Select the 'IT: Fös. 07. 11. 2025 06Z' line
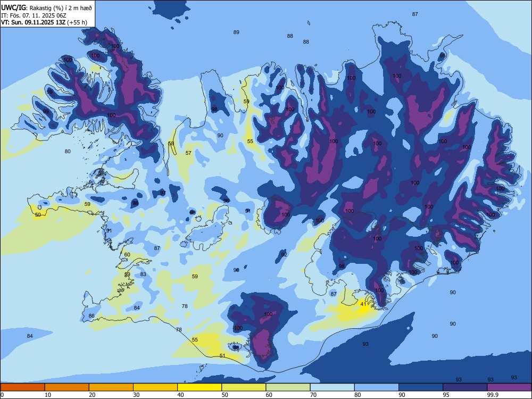Image resolution: width=532 pixels, height=399 pixels. coord(33,15)
